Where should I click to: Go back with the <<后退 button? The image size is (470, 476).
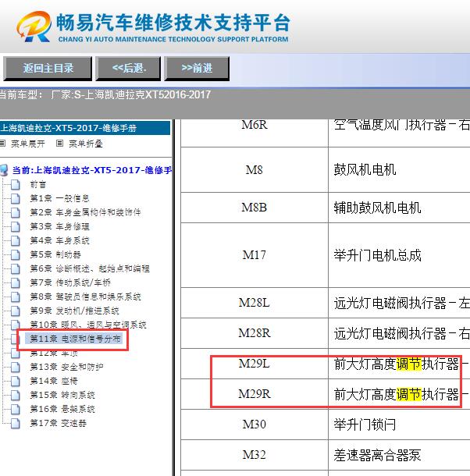[x=128, y=69]
